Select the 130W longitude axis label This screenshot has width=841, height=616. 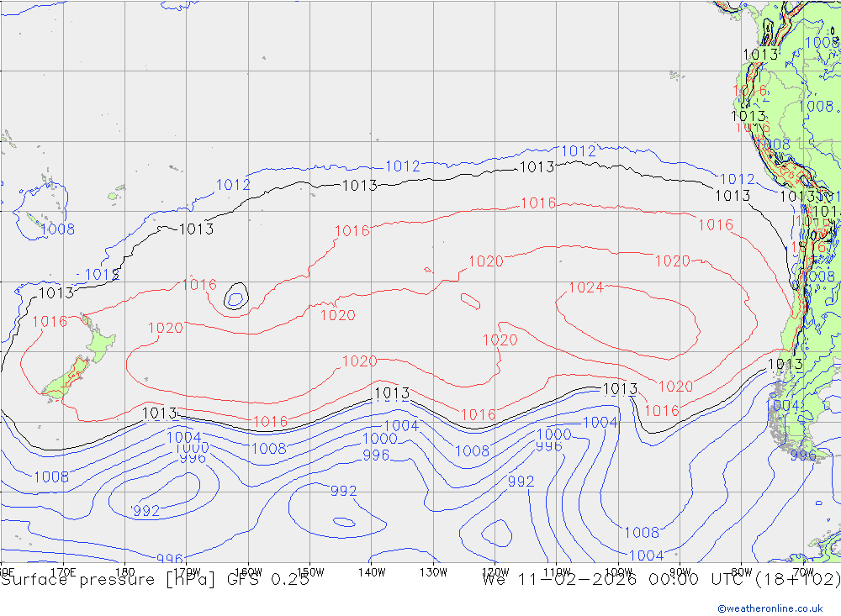click(433, 572)
